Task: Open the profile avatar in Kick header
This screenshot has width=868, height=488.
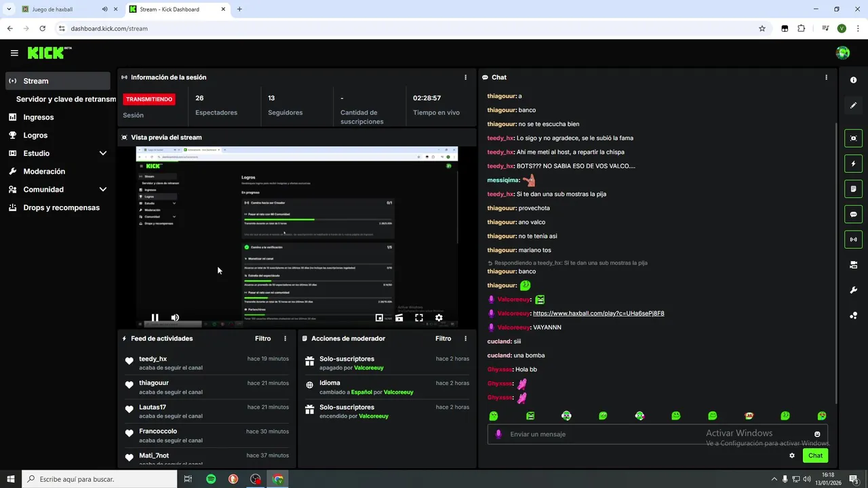Action: [x=843, y=53]
